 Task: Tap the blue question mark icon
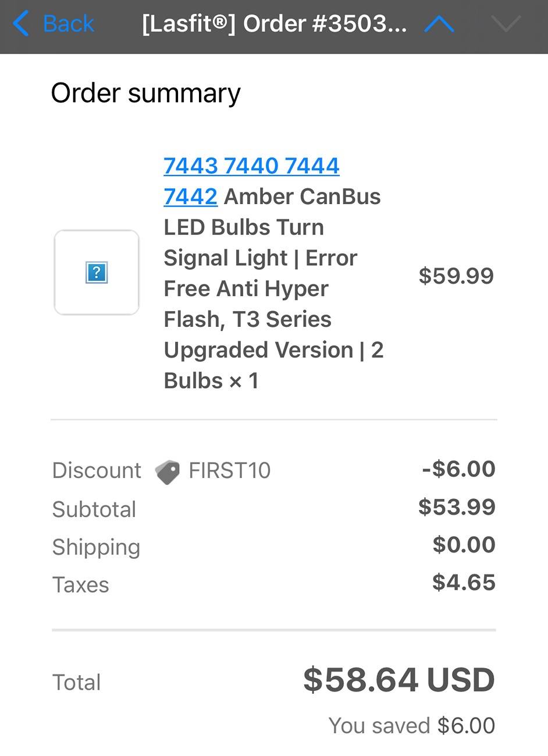tap(97, 272)
